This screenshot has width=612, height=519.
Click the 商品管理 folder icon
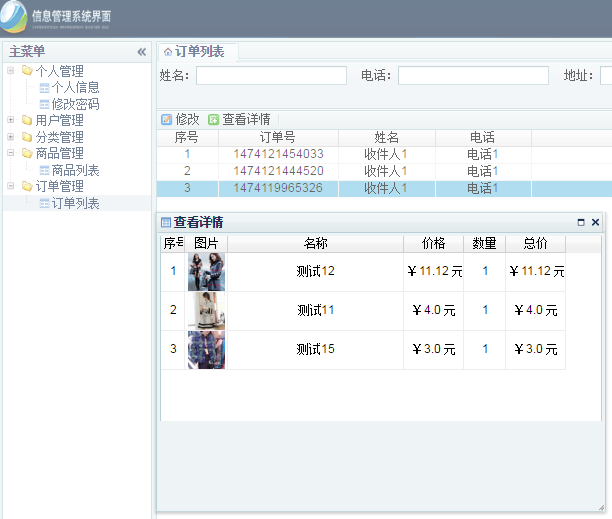click(x=27, y=153)
